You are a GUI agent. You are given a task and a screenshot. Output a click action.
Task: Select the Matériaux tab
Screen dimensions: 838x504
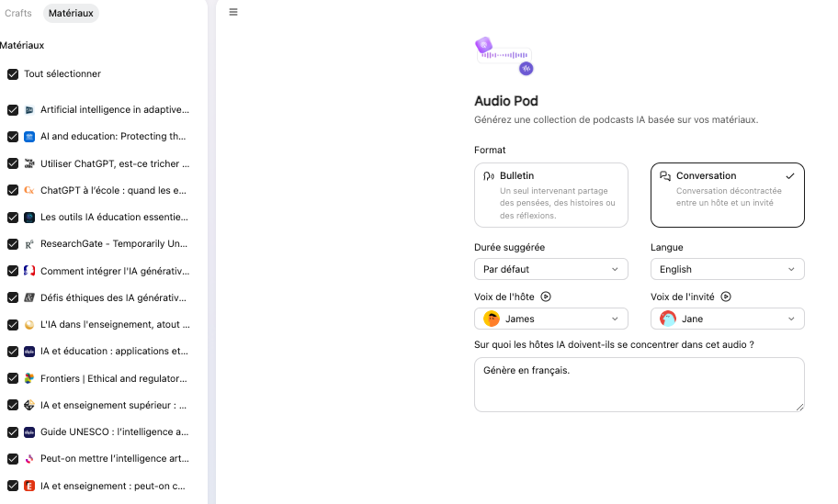(x=71, y=13)
